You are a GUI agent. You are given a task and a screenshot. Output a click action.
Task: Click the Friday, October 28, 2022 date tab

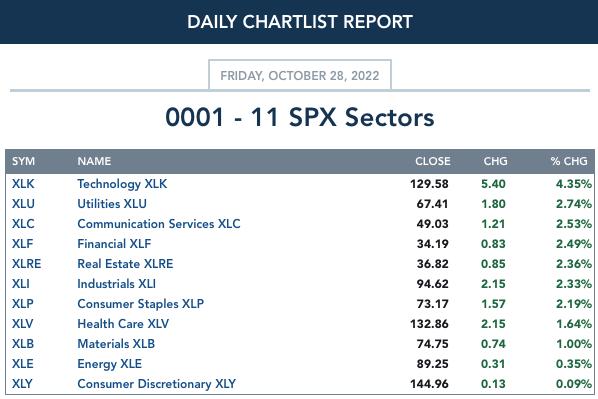pos(300,75)
